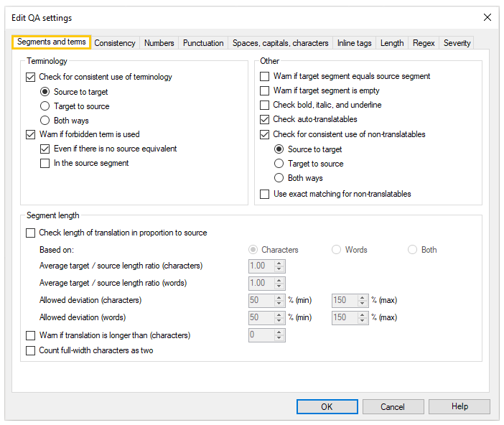Select 'Target to source' under Terminology
This screenshot has height=425, width=504.
pos(45,106)
